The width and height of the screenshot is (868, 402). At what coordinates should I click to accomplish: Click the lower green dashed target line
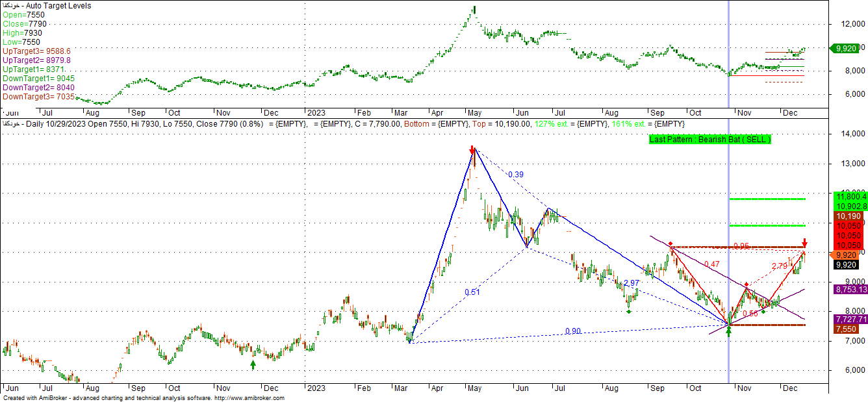tap(767, 225)
